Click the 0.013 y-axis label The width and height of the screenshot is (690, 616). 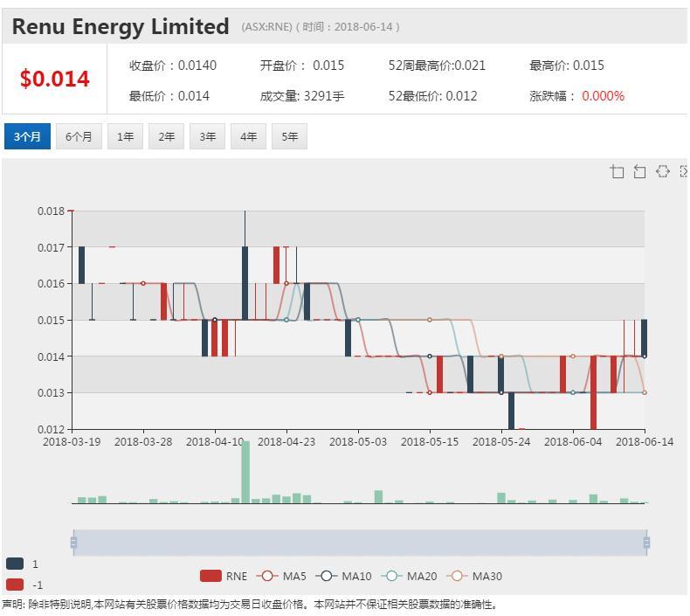point(52,393)
